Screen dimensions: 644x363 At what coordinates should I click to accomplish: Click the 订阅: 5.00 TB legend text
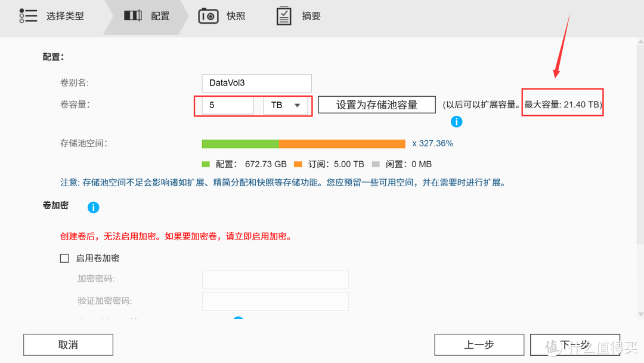tap(336, 164)
